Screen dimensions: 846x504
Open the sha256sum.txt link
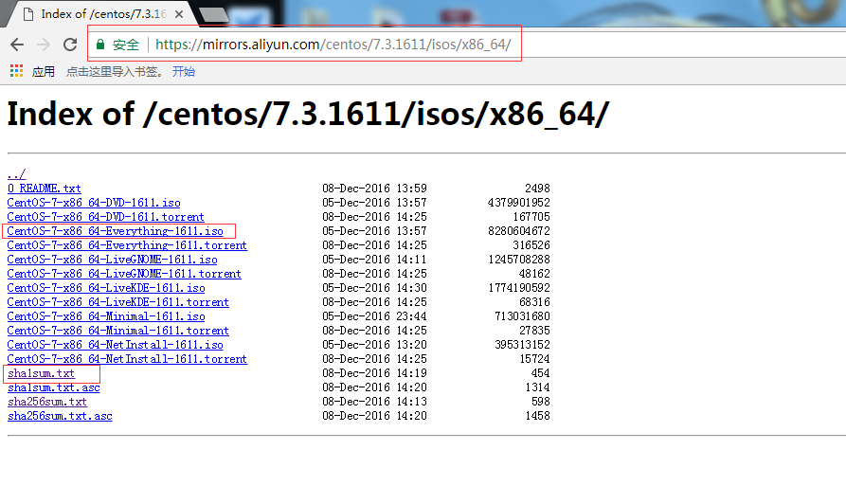click(47, 402)
